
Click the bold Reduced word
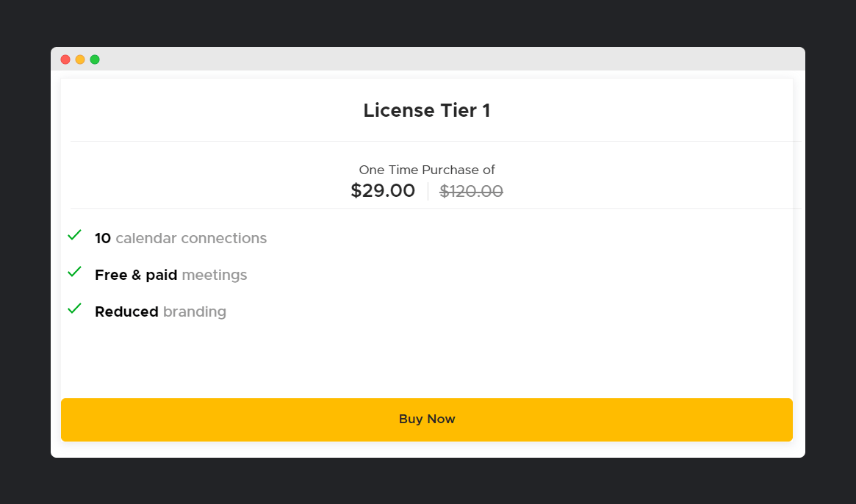tap(126, 312)
